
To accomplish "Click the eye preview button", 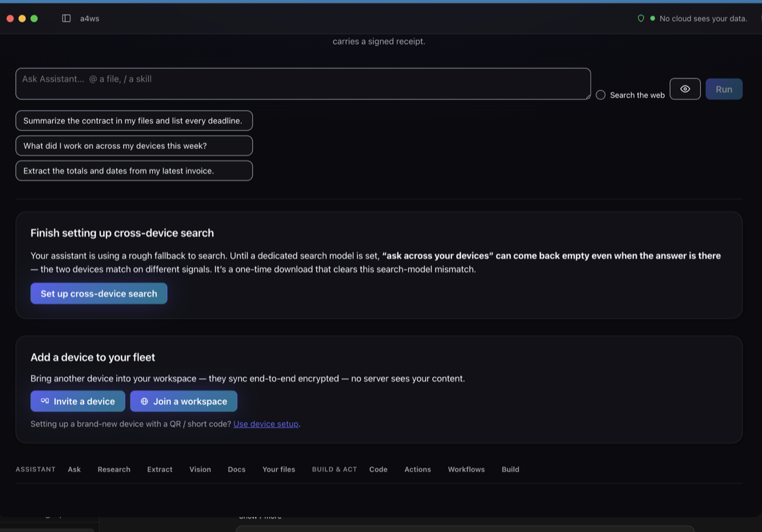I will tap(685, 89).
